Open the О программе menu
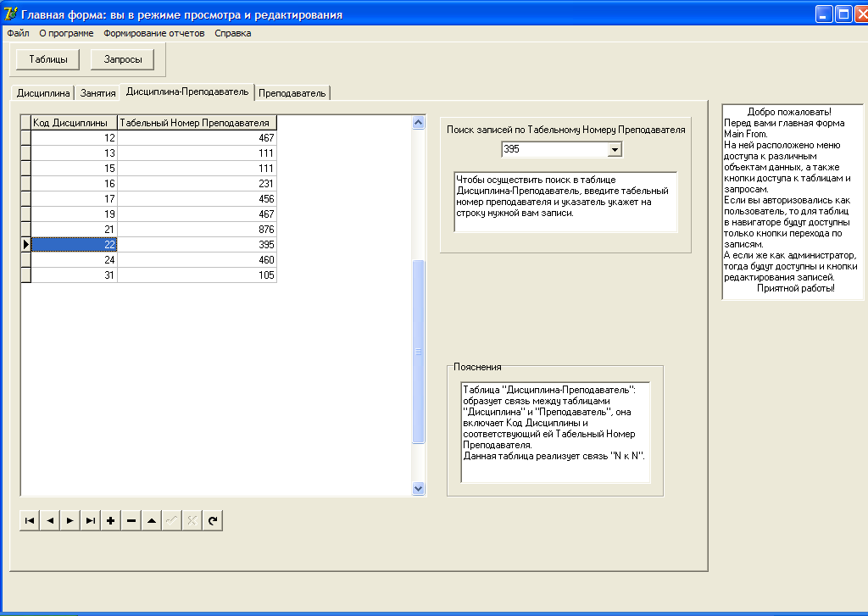 pyautogui.click(x=66, y=33)
